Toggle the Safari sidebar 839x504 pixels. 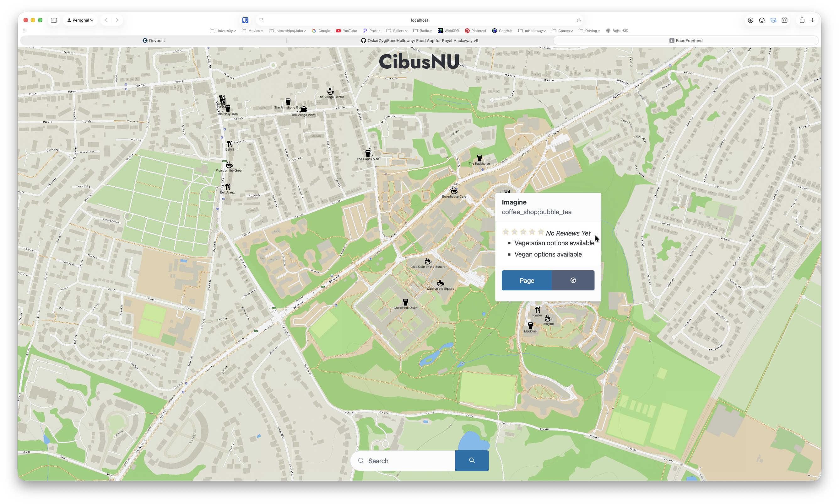coord(54,20)
